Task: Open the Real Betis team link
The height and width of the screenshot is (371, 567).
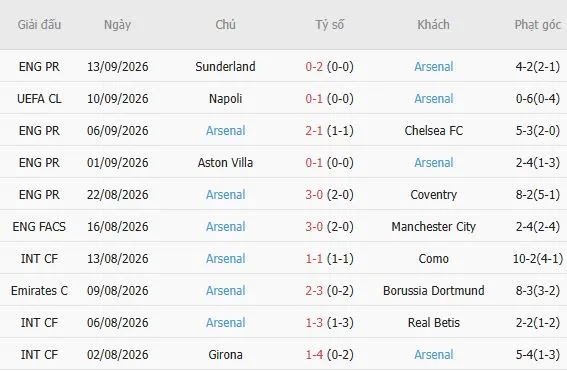Action: pos(434,323)
